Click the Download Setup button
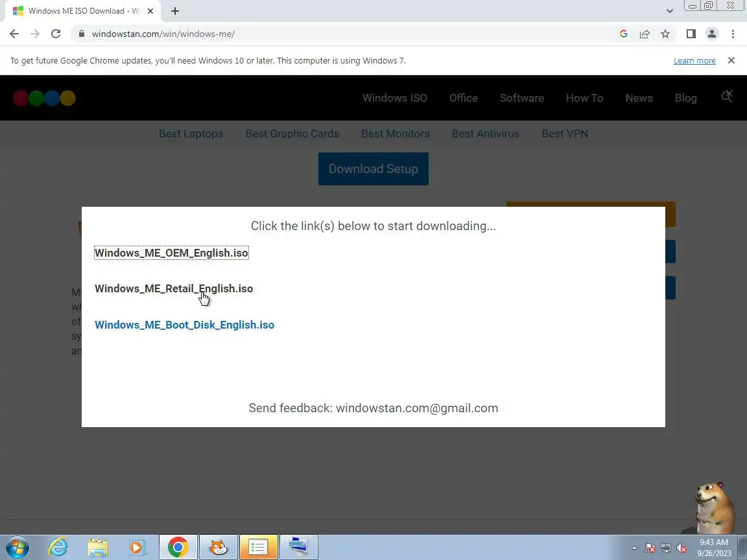The image size is (747, 560). [x=373, y=169]
